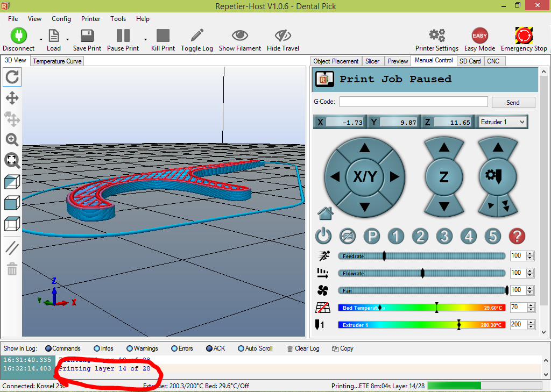Click extruder retract up arrow
Screen dimensions: 551x392
click(x=498, y=147)
